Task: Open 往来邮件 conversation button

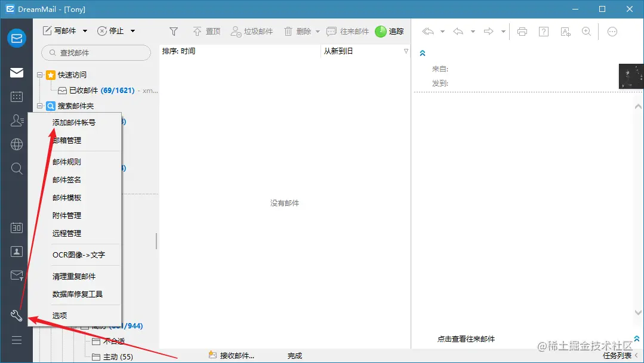Action: coord(347,31)
